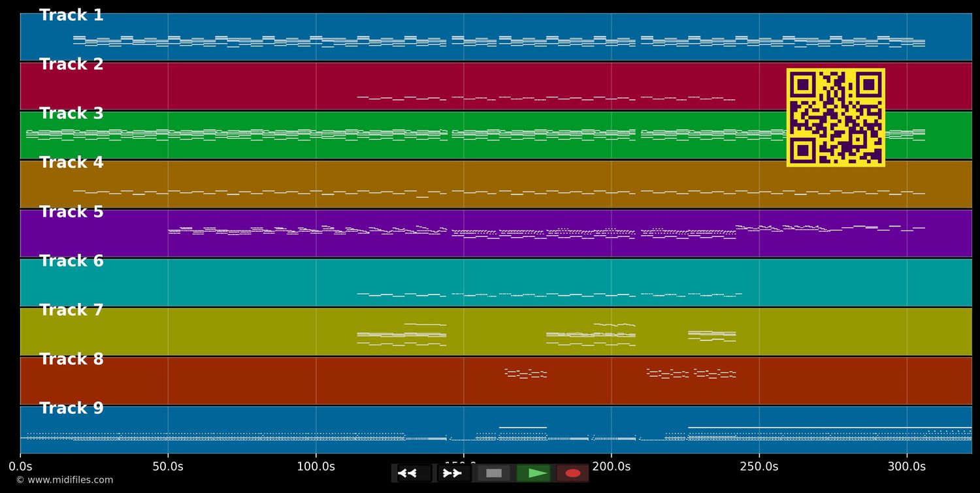Select the Track 3 lane

[457, 135]
